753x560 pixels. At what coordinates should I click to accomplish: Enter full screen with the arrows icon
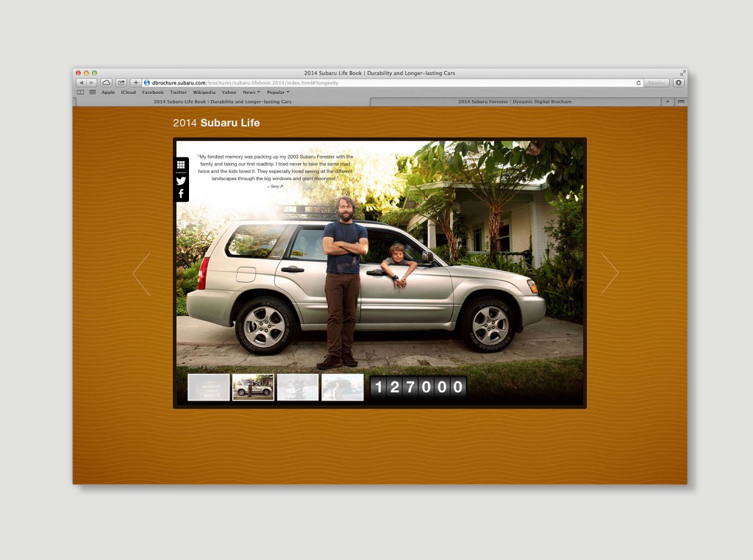682,73
